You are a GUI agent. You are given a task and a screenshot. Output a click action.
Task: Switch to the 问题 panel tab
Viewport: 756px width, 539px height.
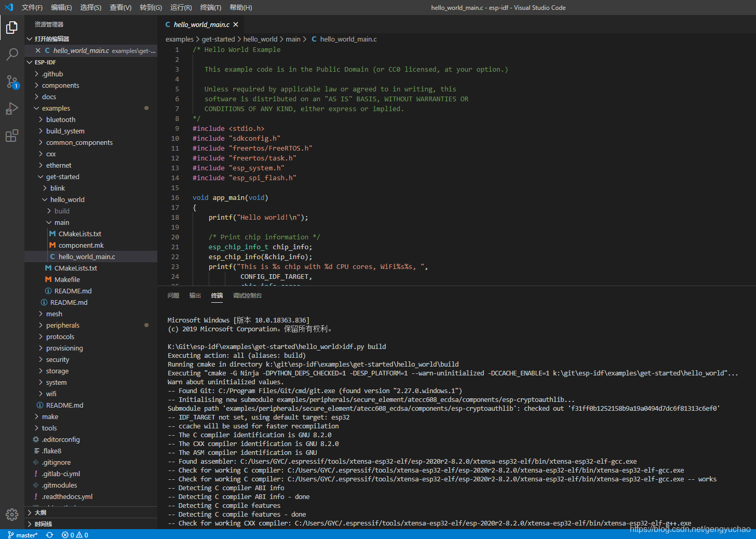coord(173,295)
